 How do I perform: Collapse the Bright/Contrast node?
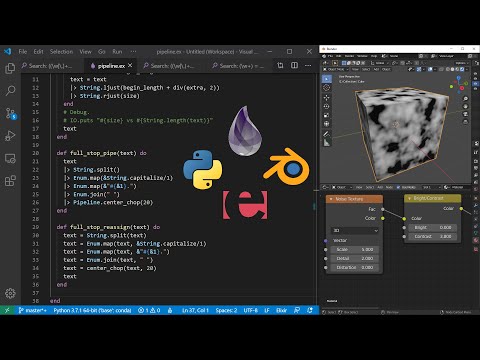pyautogui.click(x=409, y=198)
